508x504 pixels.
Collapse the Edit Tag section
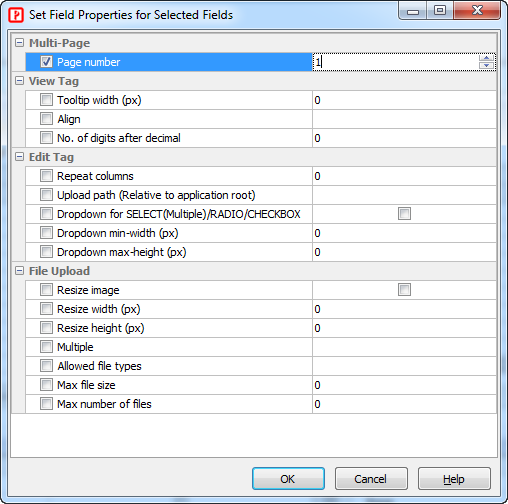[x=20, y=157]
